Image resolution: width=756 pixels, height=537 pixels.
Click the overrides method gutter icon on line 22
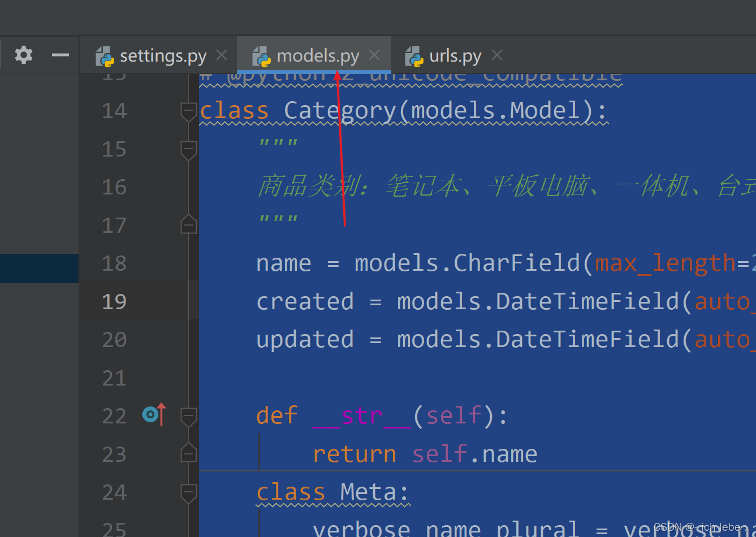coord(154,414)
